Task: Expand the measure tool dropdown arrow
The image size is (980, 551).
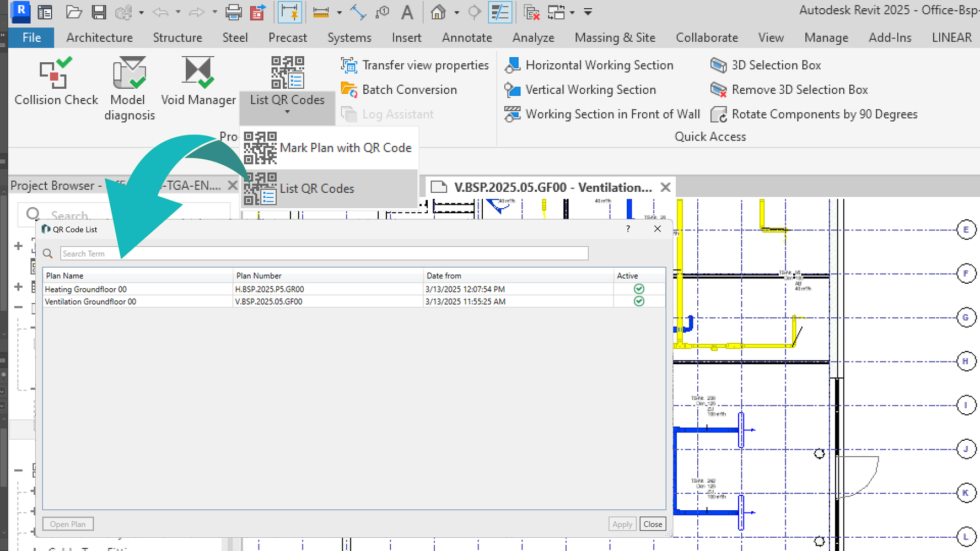Action: click(339, 12)
